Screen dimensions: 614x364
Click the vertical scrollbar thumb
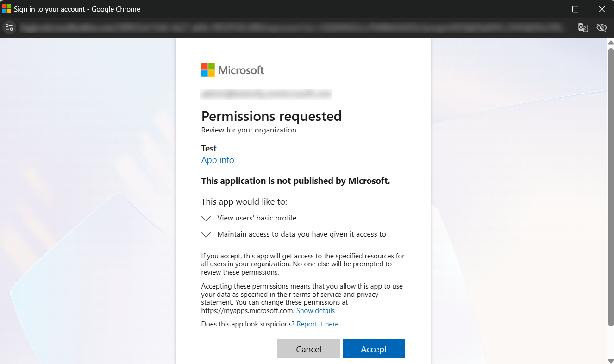point(610,187)
